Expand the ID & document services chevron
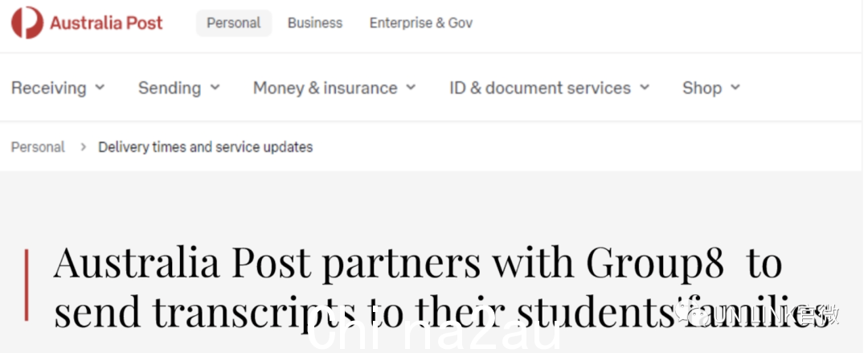This screenshot has width=868, height=353. point(645,87)
